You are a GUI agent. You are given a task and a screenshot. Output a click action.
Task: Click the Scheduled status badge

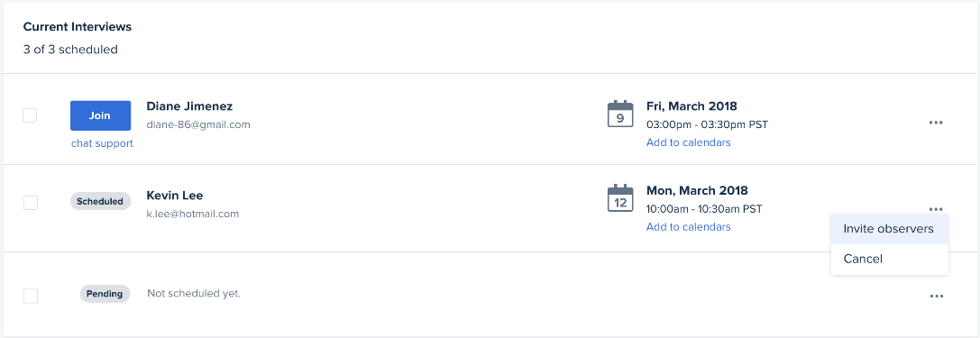click(x=101, y=202)
